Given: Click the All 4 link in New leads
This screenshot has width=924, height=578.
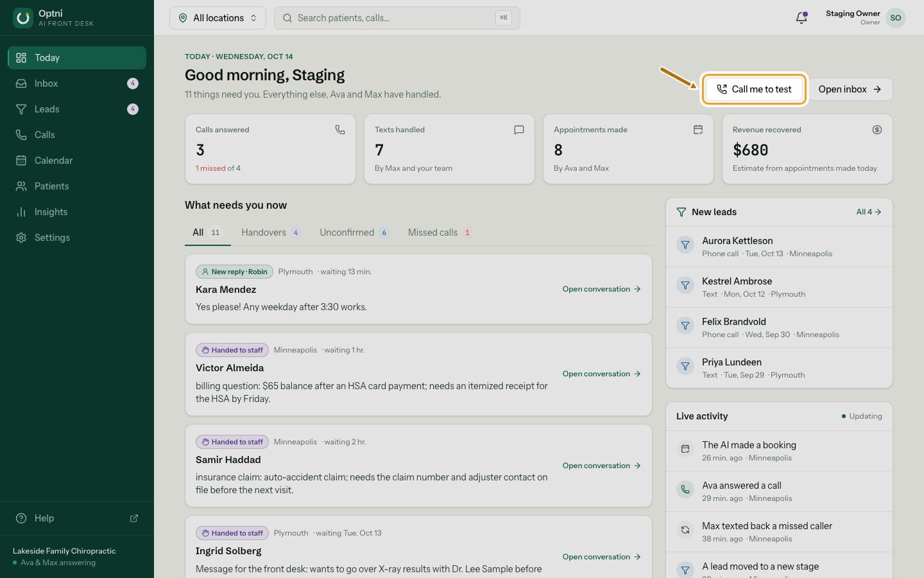Looking at the screenshot, I should pos(869,212).
